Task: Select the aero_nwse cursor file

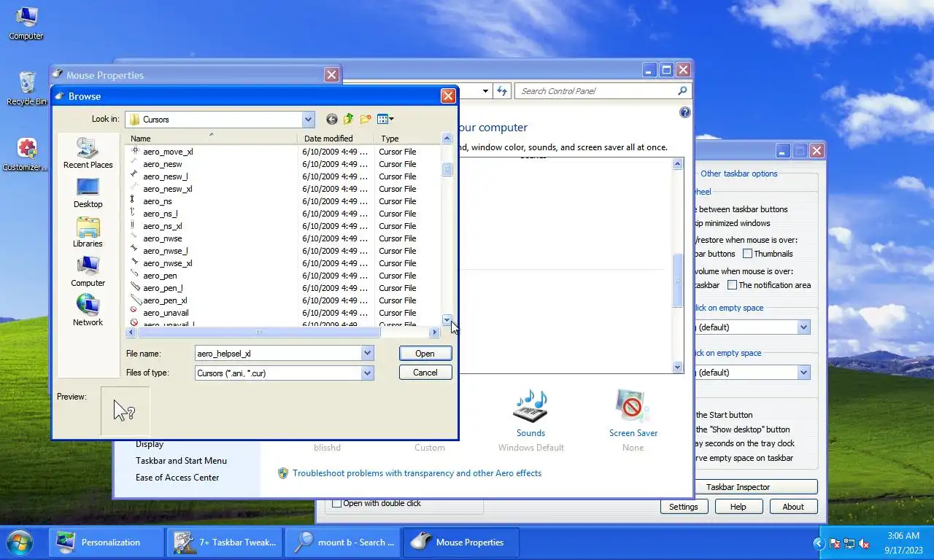Action: [163, 238]
